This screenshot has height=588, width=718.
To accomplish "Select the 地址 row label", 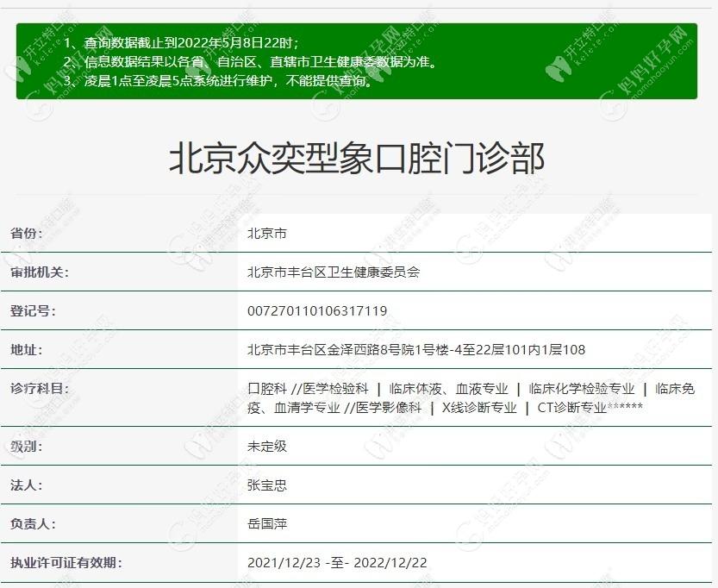I will (x=26, y=349).
